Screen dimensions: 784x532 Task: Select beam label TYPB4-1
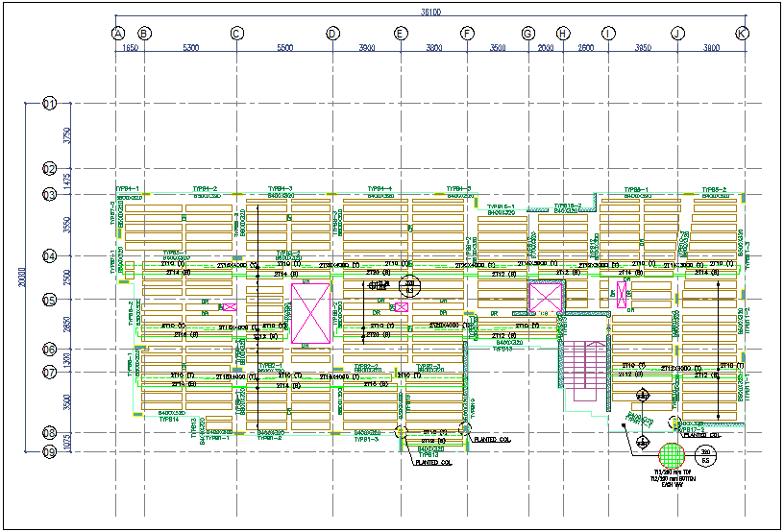127,189
